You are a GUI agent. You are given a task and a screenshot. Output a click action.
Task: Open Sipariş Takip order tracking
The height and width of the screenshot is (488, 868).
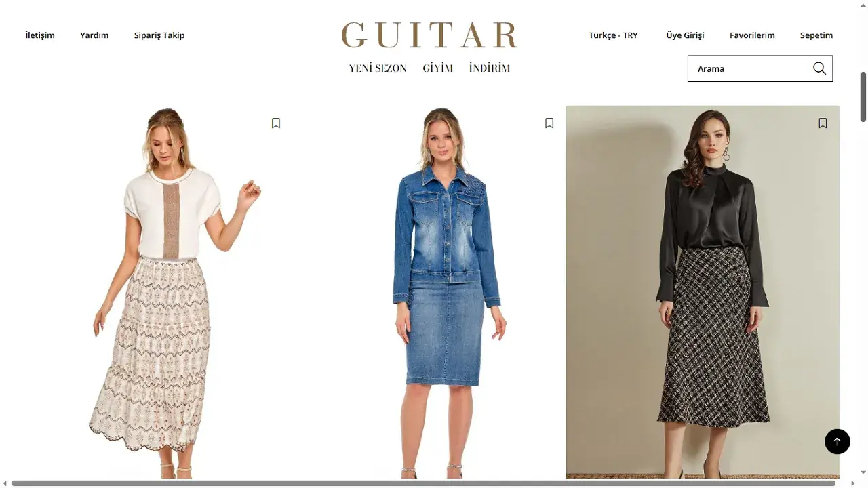coord(159,35)
